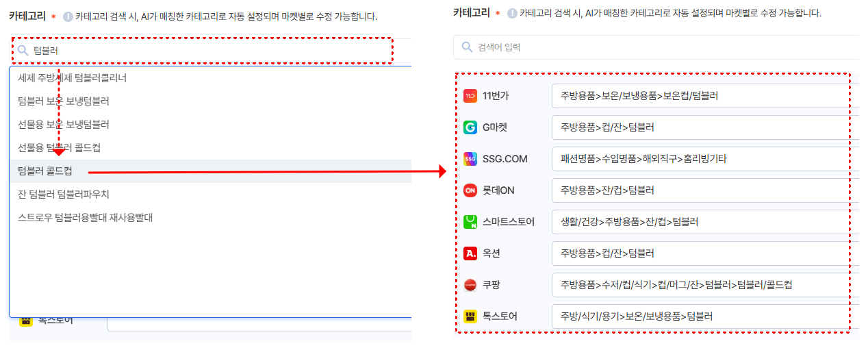This screenshot has height=348, width=868.
Task: Open the 스마트스토어 category path field
Action: tap(705, 221)
